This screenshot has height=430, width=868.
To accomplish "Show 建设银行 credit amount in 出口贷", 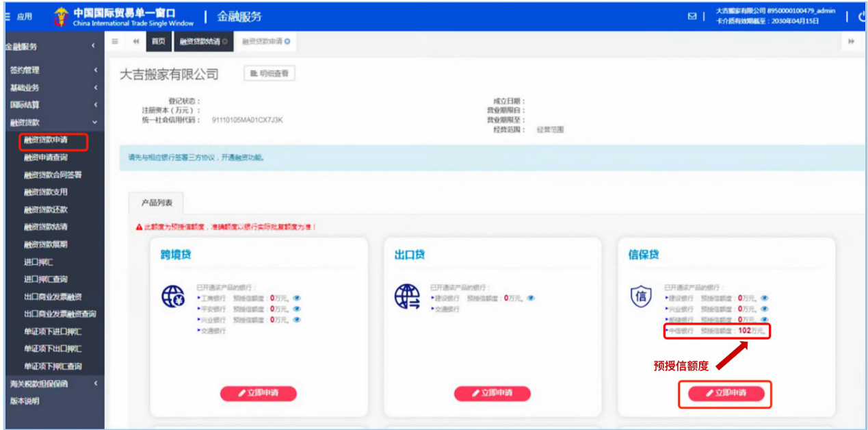I will coord(531,299).
